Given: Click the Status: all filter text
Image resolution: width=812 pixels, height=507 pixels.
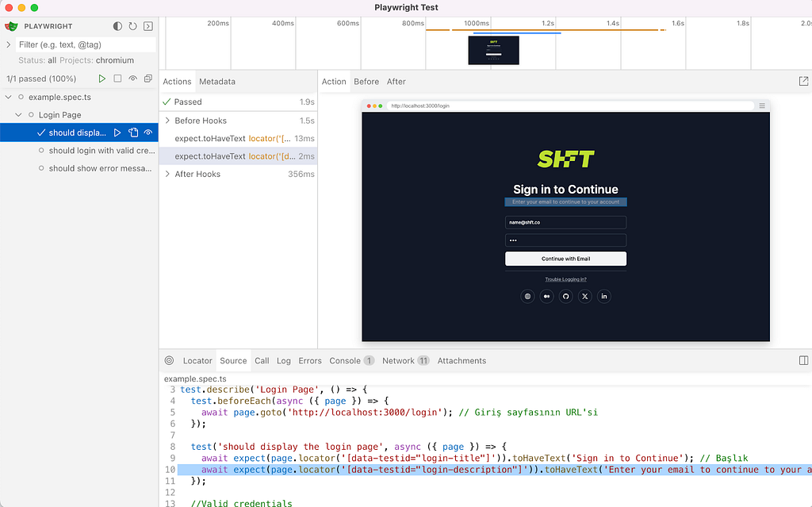Looking at the screenshot, I should 37,60.
